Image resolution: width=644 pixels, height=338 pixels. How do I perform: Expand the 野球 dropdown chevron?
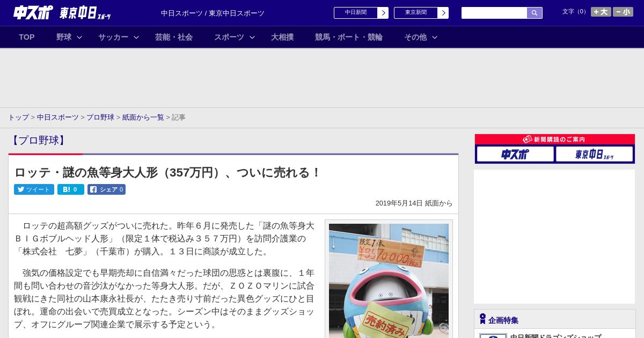79,37
